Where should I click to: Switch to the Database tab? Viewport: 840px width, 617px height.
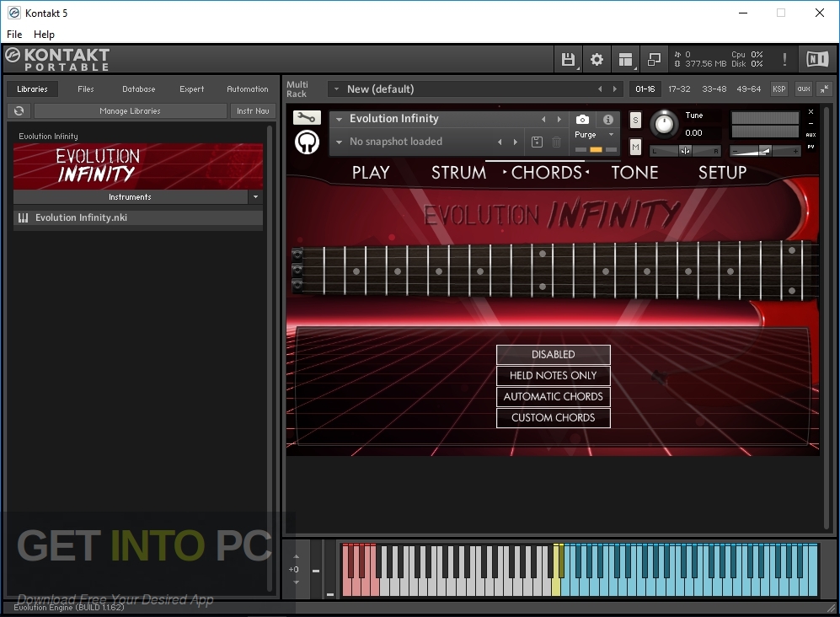139,89
